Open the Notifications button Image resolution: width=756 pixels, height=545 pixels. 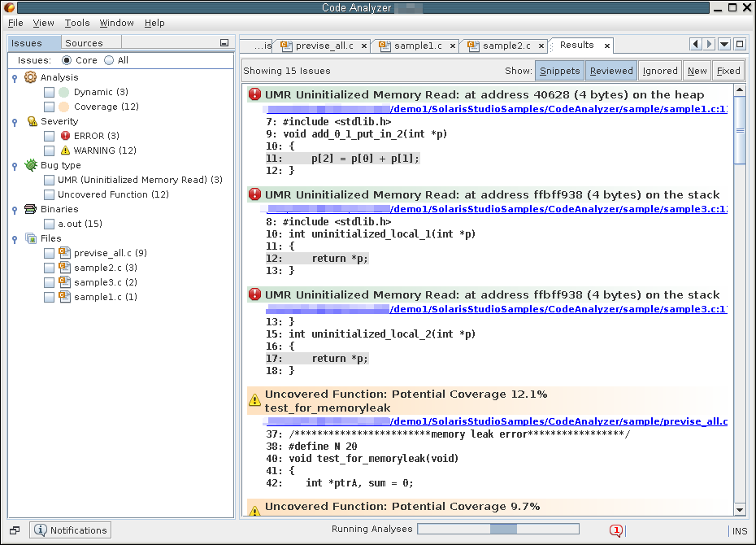tap(71, 530)
